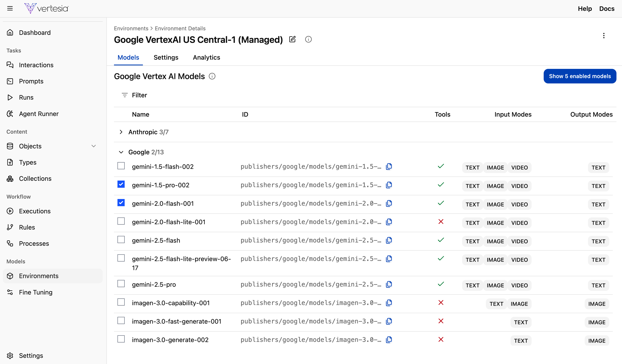Viewport: 622px width, 364px height.
Task: Check the imagen-3.0-capability-001 checkbox
Action: [121, 302]
